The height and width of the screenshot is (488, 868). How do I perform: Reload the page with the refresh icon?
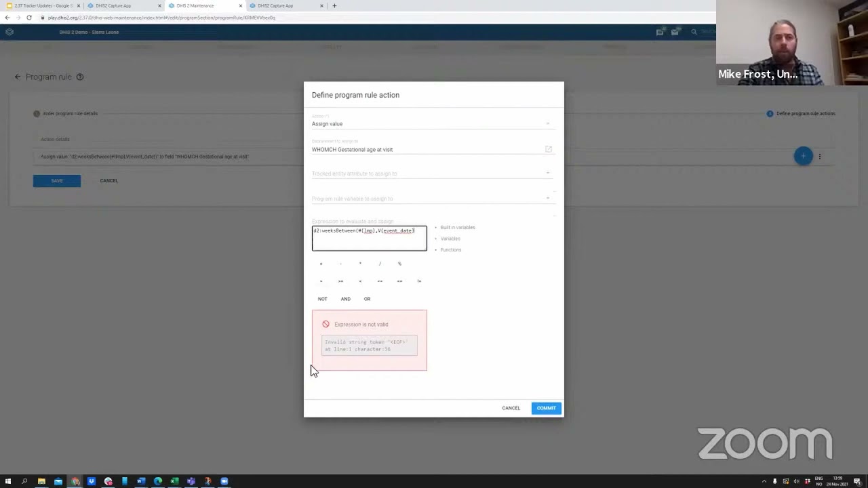tap(29, 17)
